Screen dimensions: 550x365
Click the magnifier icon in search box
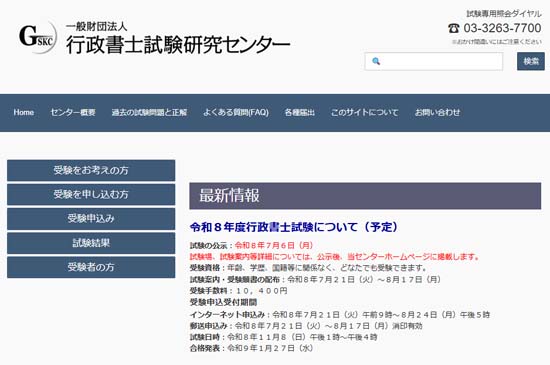click(376, 61)
